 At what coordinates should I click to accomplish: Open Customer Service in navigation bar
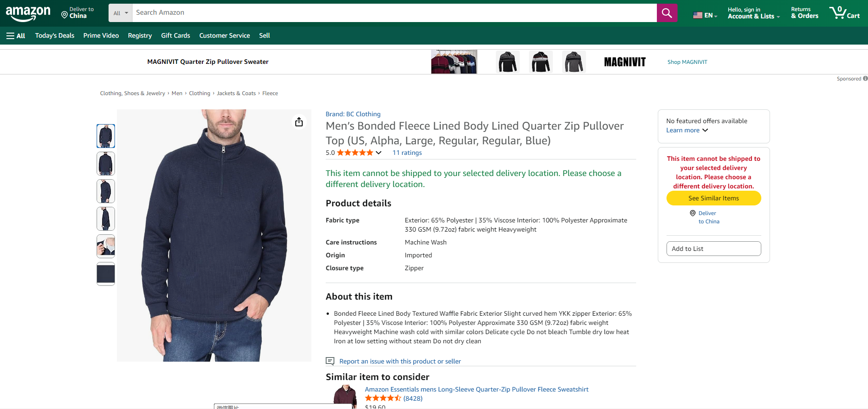coord(224,36)
